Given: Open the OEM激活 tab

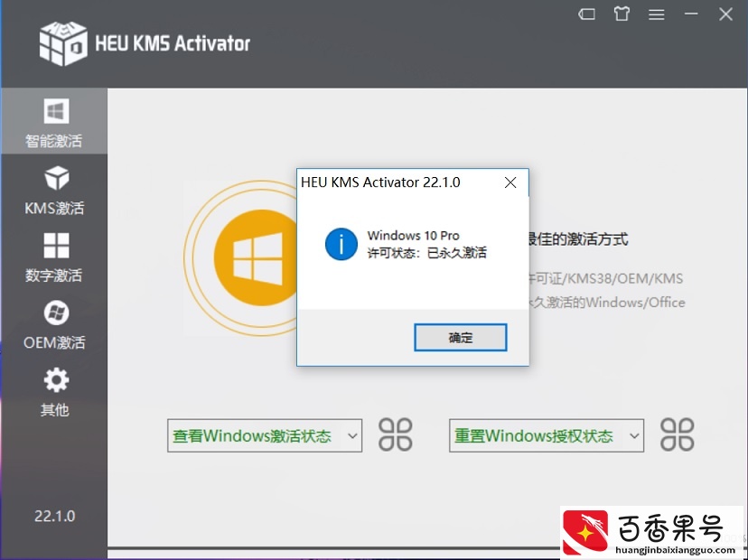Looking at the screenshot, I should click(54, 325).
